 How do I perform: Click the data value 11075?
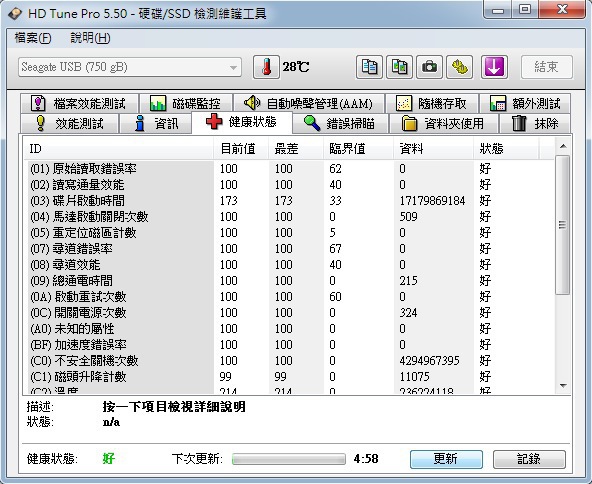pos(414,377)
